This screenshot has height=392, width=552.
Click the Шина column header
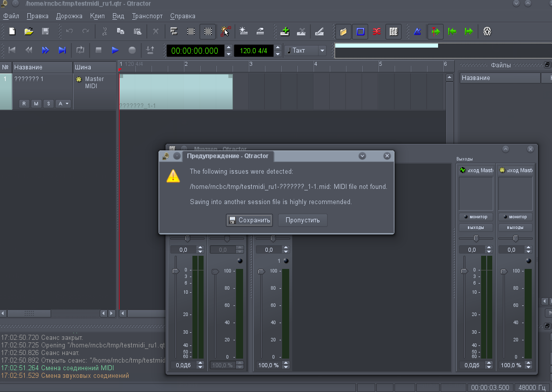[x=94, y=67]
